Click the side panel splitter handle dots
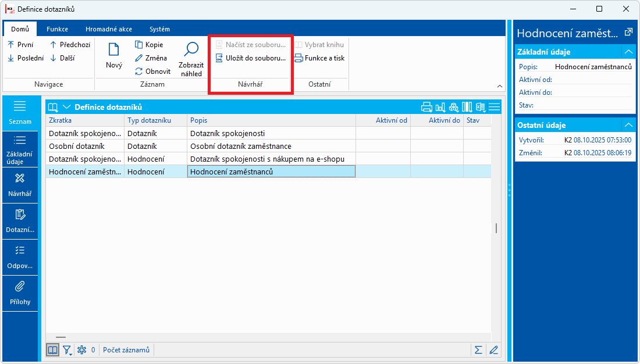Image resolution: width=640 pixels, height=364 pixels. 510,191
